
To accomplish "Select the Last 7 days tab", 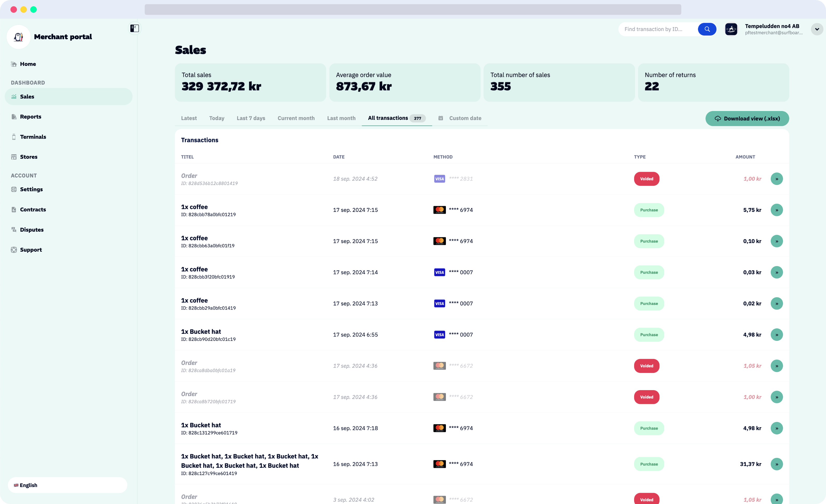I will click(251, 118).
